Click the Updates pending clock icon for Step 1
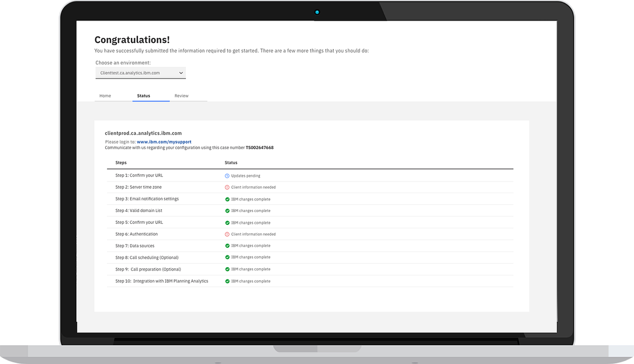Image resolution: width=634 pixels, height=364 pixels. coord(227,176)
